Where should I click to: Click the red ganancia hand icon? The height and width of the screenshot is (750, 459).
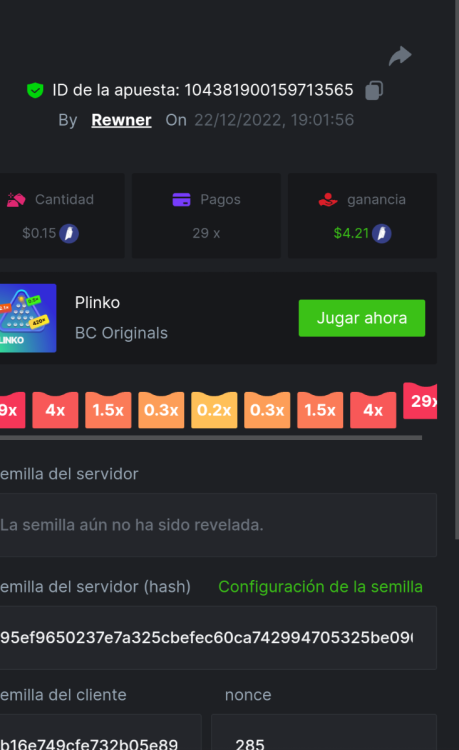point(328,199)
